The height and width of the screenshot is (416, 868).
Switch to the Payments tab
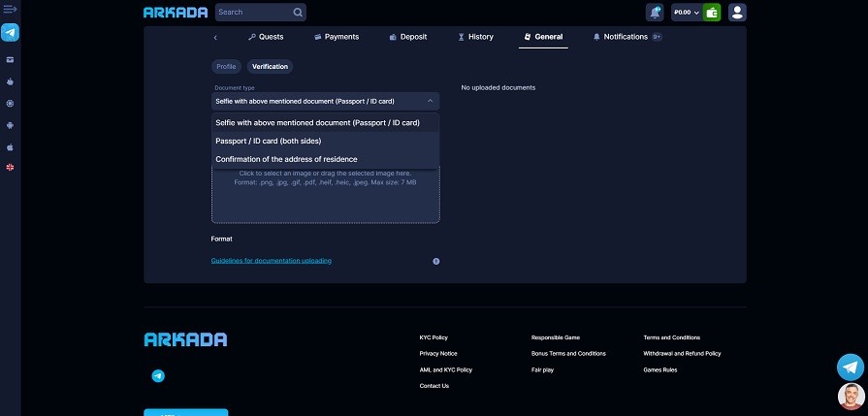pyautogui.click(x=337, y=37)
